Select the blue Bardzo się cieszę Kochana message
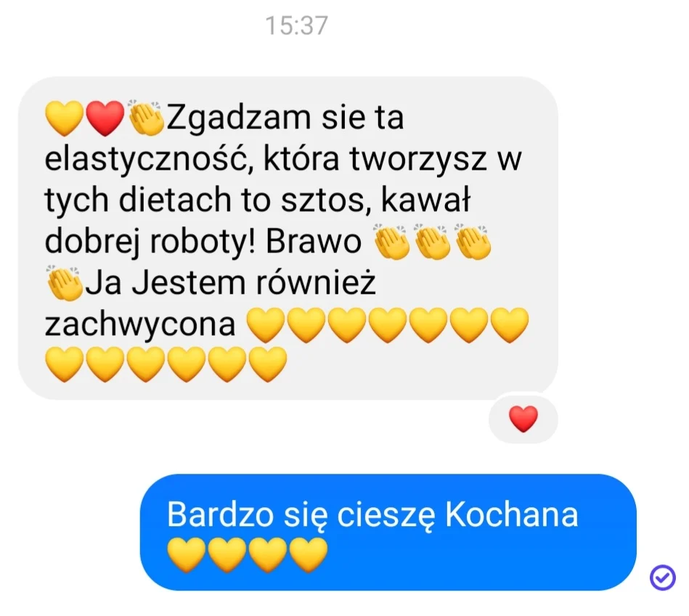The image size is (689, 616). click(388, 532)
